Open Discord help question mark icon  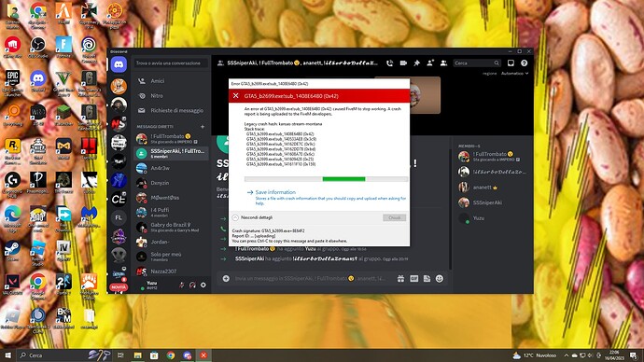tap(525, 63)
